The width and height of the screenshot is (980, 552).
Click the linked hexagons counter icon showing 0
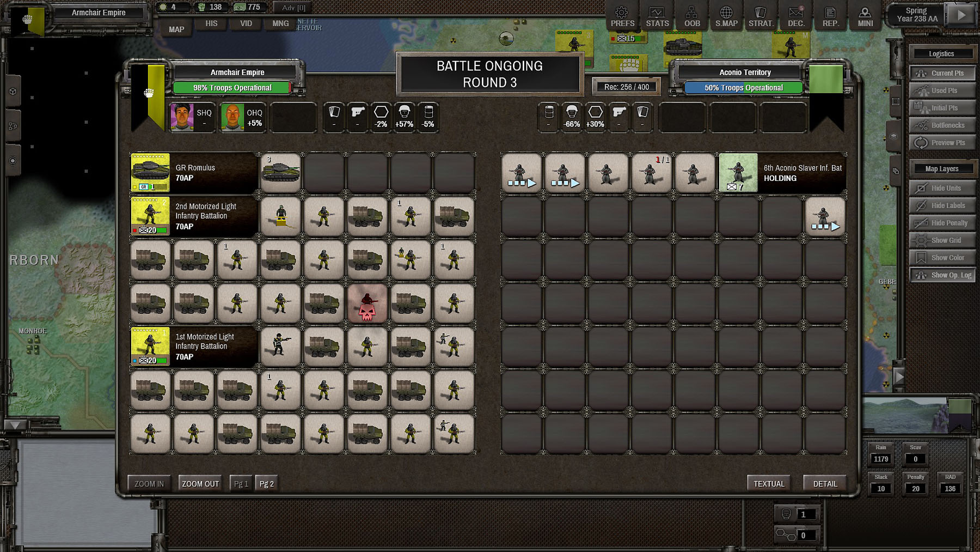click(x=786, y=535)
